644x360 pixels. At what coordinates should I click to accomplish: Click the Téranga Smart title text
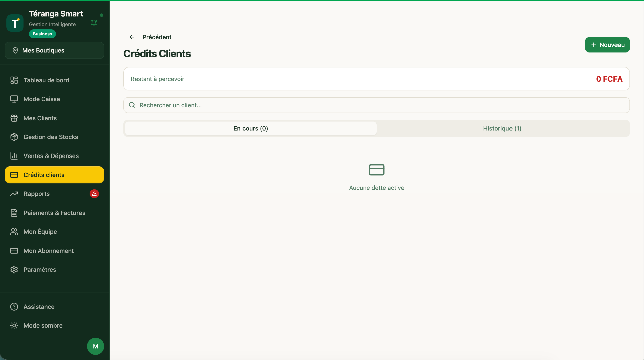[56, 14]
